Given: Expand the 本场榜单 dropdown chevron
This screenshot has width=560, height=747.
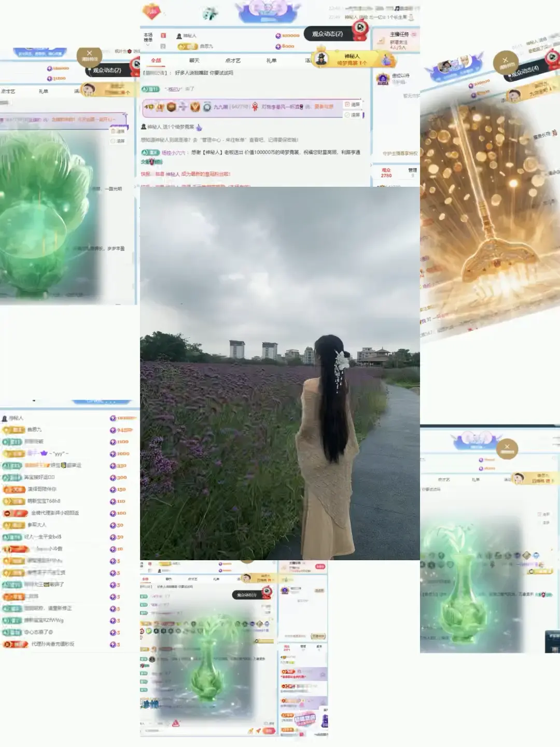Looking at the screenshot, I should tap(148, 46).
